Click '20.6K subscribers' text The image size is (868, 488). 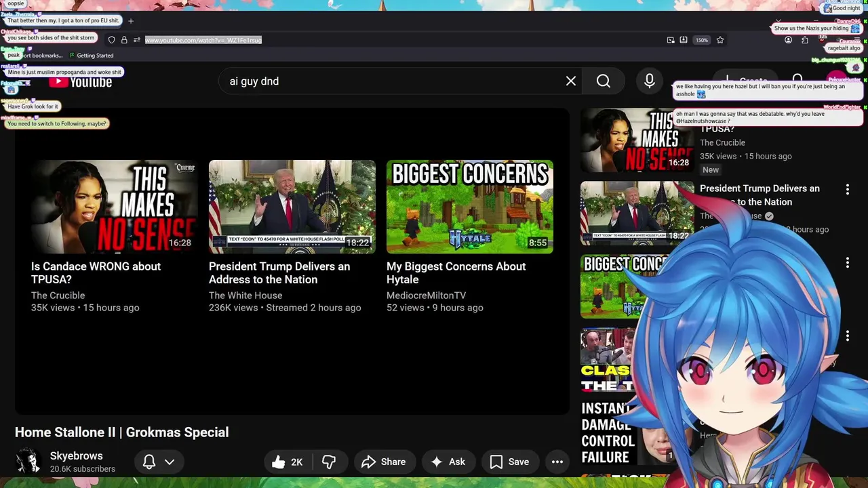click(x=83, y=469)
